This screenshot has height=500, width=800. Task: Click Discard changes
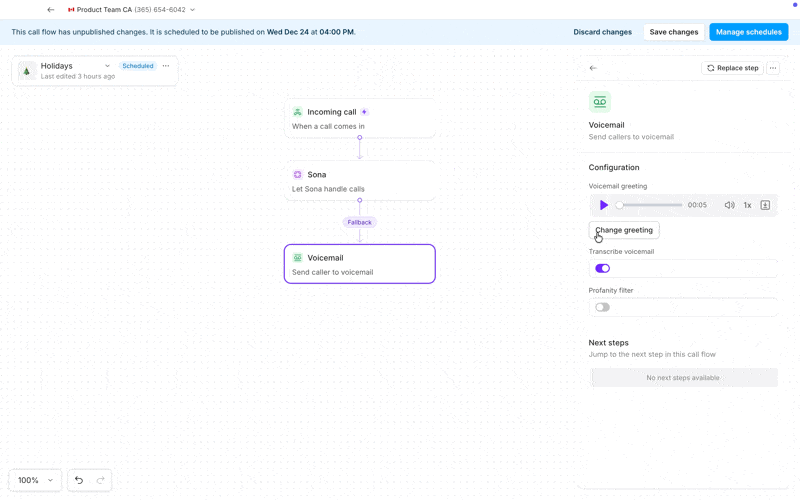(603, 32)
